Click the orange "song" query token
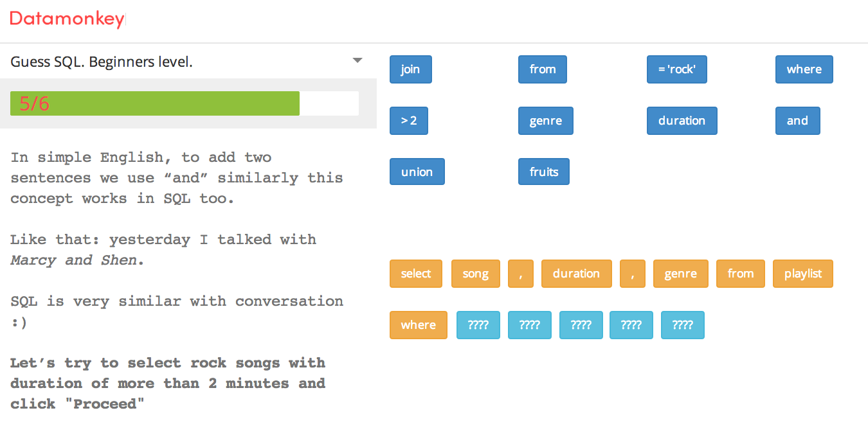The height and width of the screenshot is (424, 868). pyautogui.click(x=475, y=274)
